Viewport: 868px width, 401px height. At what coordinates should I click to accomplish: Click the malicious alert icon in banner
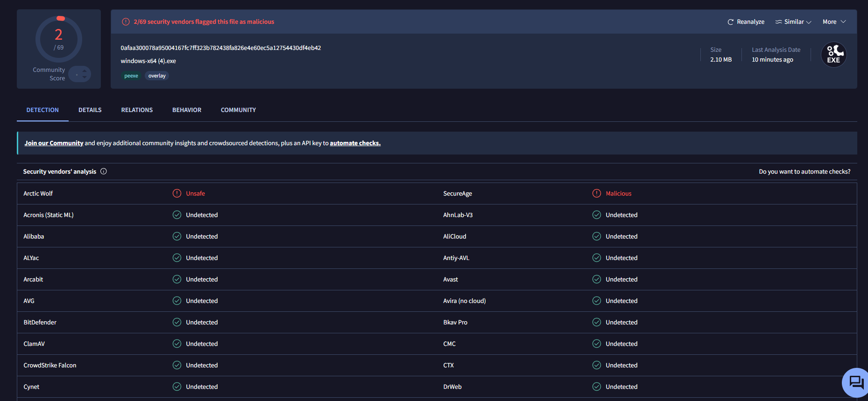[126, 22]
